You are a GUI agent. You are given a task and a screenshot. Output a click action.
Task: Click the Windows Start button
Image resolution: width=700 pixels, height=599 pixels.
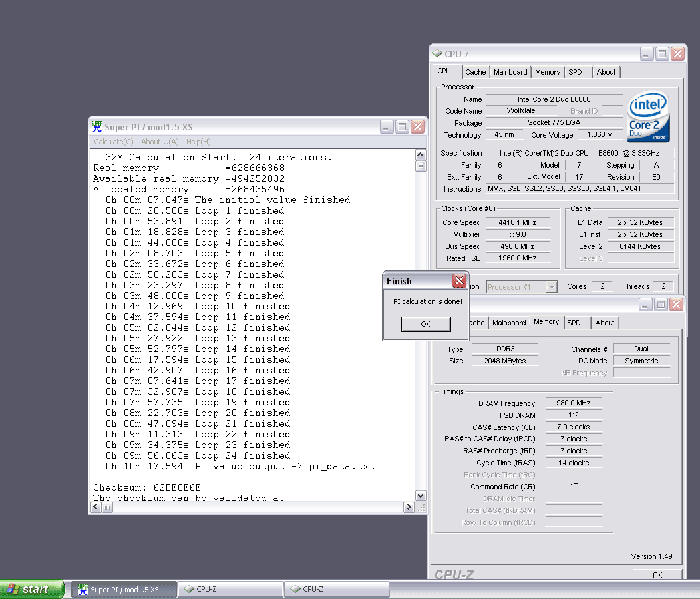click(x=32, y=589)
